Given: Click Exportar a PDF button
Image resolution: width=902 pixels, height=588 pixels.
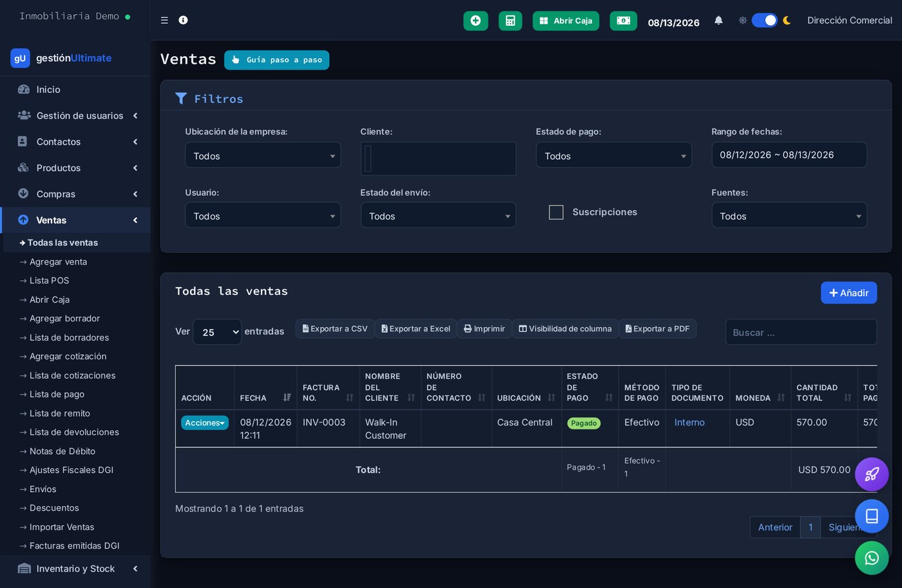Looking at the screenshot, I should click(657, 328).
